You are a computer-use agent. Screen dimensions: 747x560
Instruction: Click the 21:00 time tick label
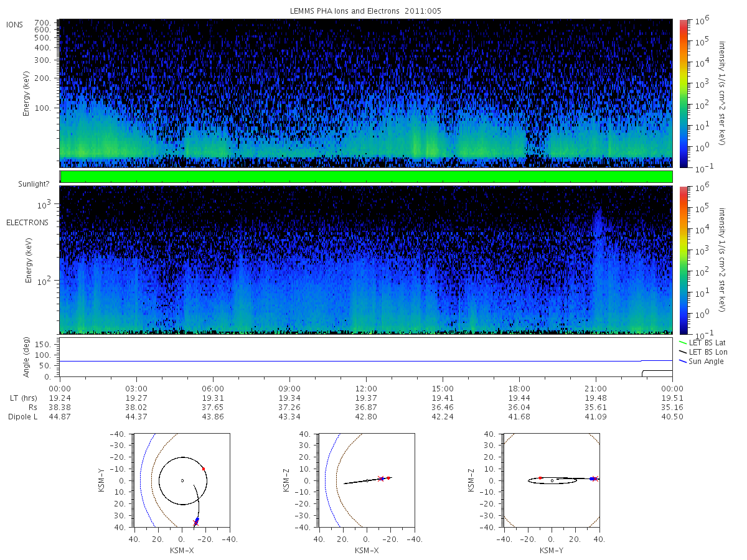click(596, 389)
